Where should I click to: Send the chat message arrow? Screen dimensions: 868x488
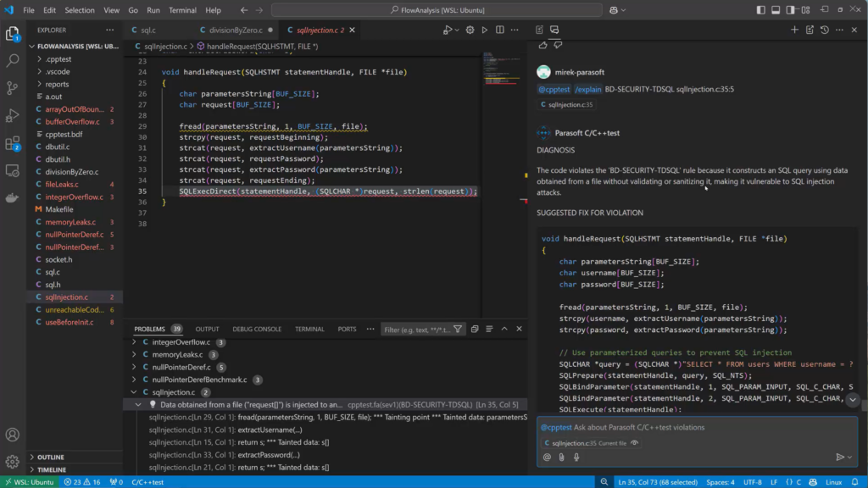(840, 457)
